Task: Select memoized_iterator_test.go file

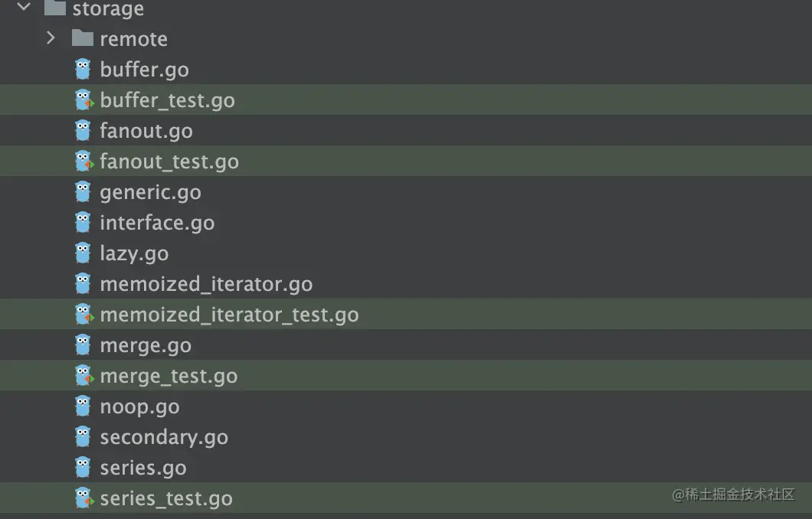Action: coord(229,315)
